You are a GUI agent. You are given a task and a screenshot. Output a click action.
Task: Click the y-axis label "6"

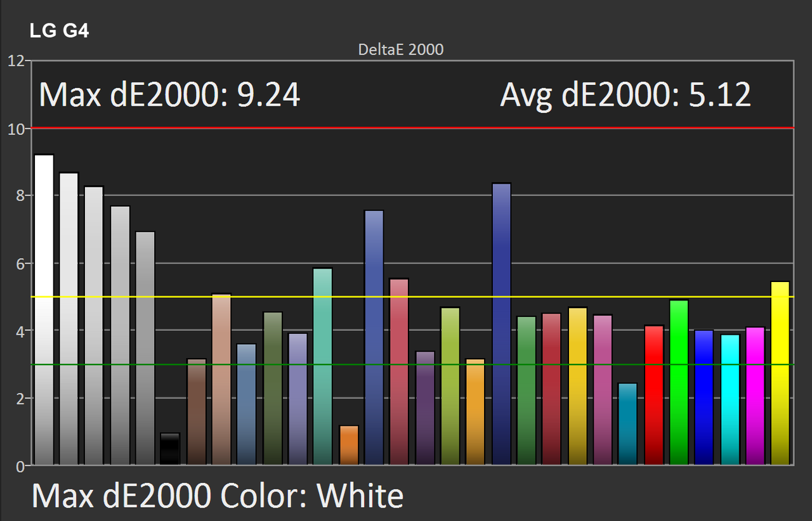tap(20, 264)
